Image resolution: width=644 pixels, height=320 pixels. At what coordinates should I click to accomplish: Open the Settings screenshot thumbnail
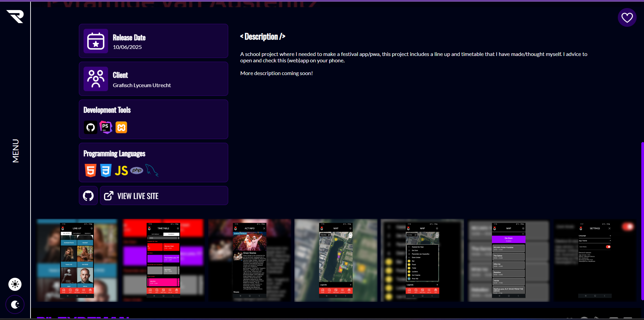[x=595, y=260]
